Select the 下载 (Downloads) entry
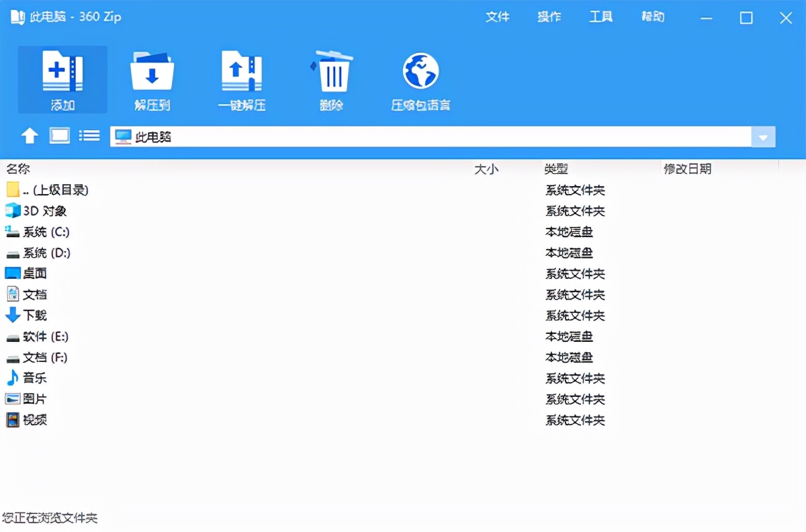 coord(34,315)
